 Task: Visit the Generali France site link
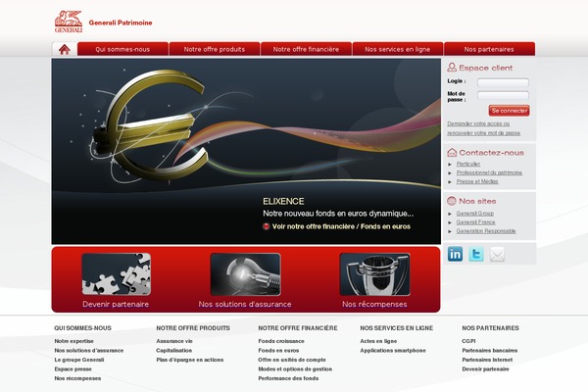[x=475, y=222]
